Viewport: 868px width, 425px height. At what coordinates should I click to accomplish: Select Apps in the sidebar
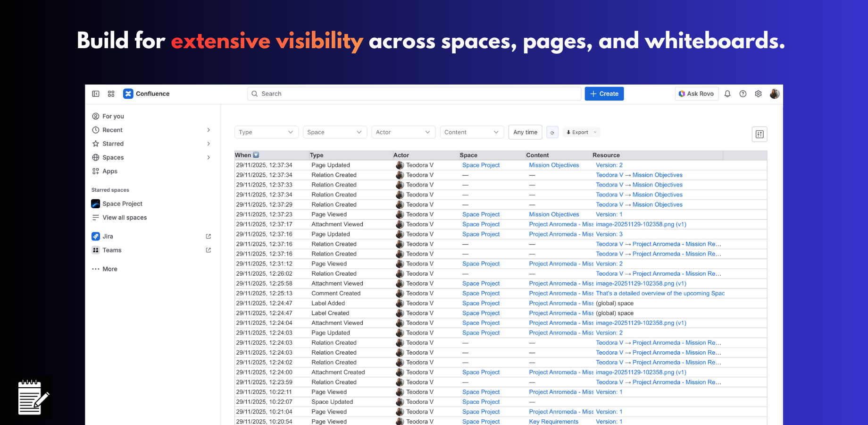point(109,171)
